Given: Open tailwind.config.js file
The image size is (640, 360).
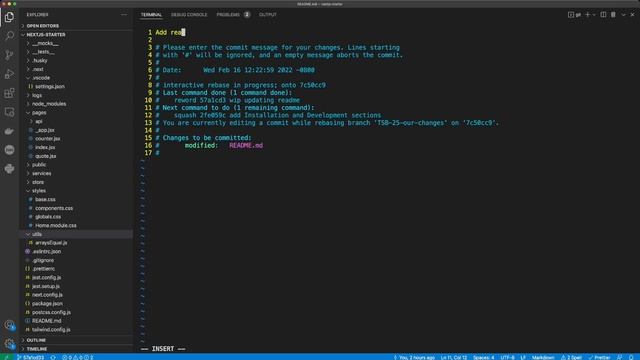Looking at the screenshot, I should pos(51,330).
